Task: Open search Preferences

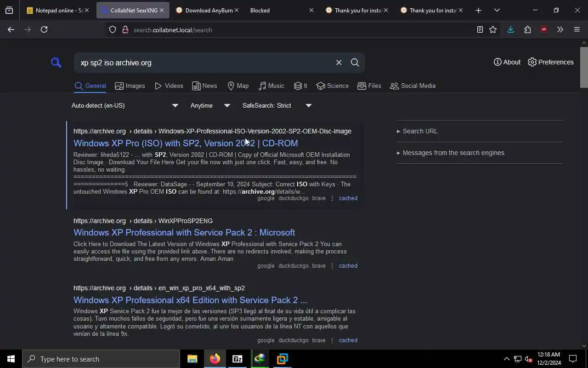Action: [550, 62]
